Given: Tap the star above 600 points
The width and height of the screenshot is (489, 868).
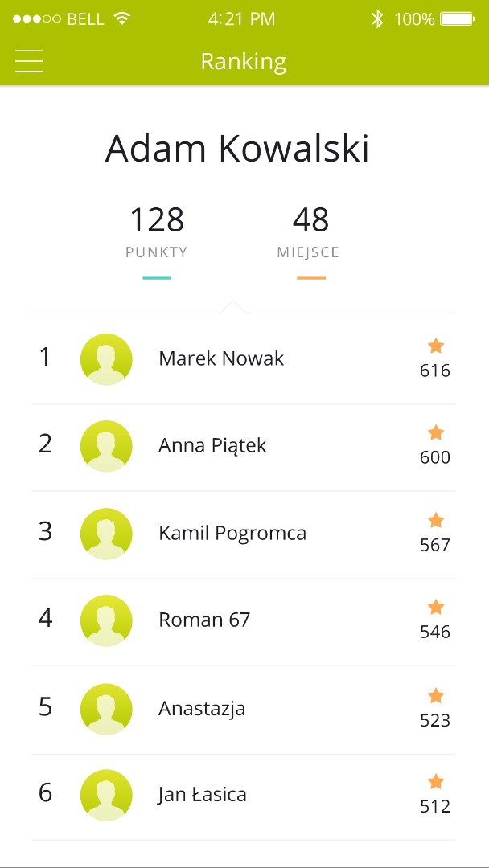Looking at the screenshot, I should [435, 433].
